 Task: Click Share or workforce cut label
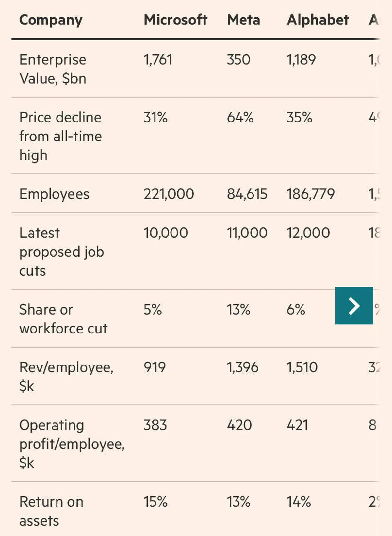click(x=63, y=319)
